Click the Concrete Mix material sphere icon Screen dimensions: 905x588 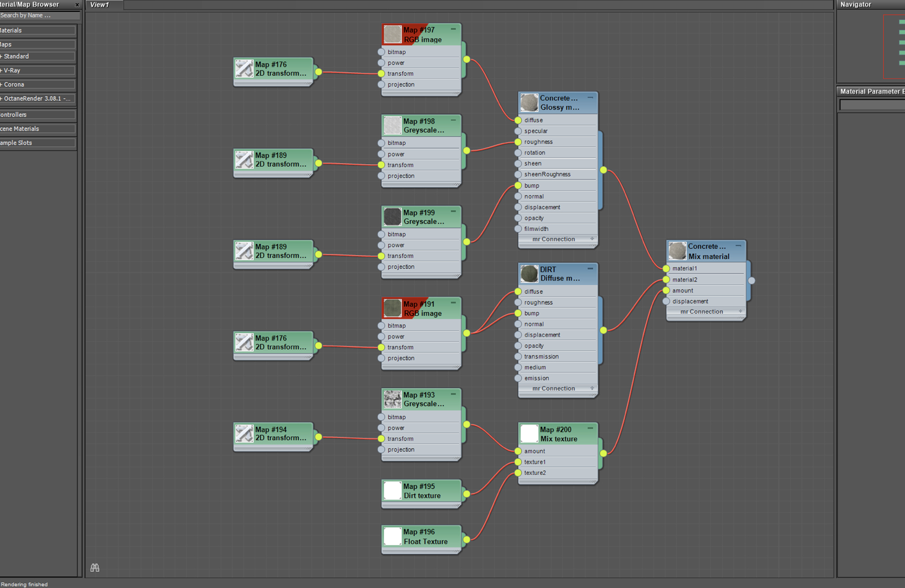pyautogui.click(x=677, y=251)
